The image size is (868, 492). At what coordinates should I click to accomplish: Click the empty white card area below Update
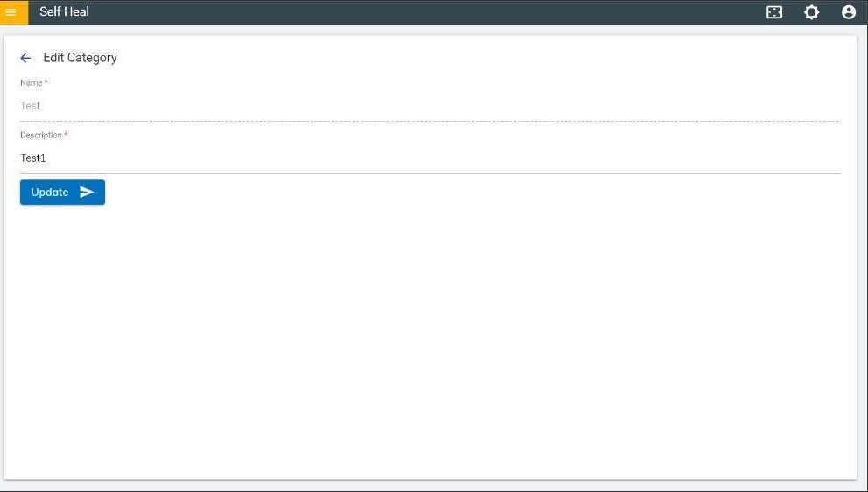pyautogui.click(x=429, y=341)
